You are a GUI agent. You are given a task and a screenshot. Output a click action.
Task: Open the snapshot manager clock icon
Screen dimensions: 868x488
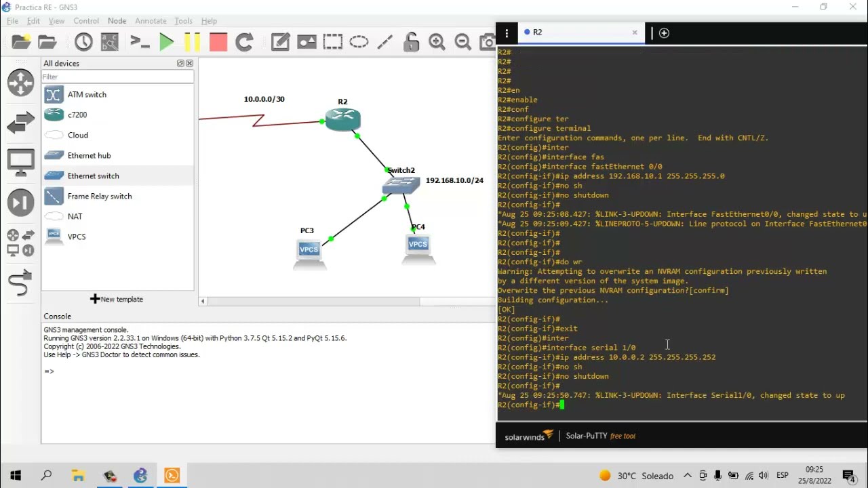click(x=83, y=42)
